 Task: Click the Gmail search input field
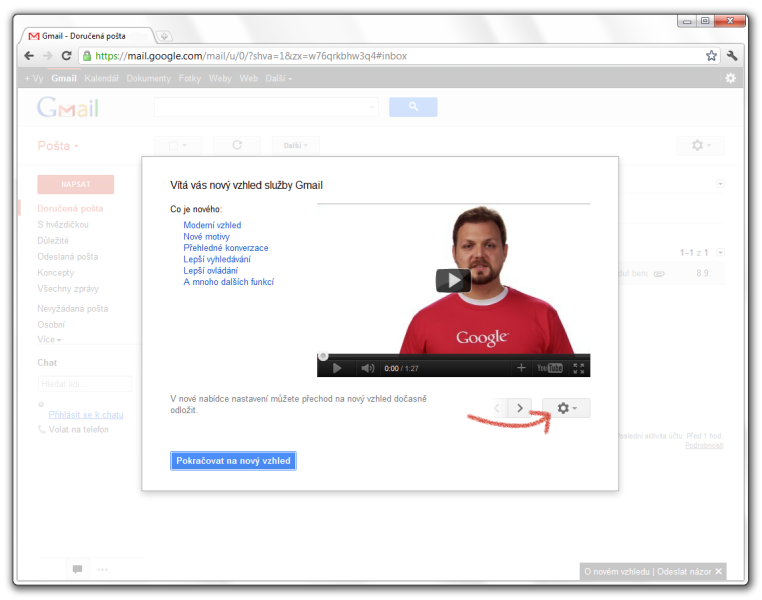266,107
